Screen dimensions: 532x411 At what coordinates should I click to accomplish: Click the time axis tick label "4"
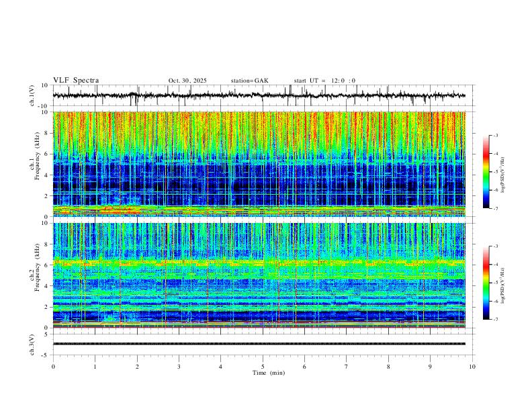point(221,367)
